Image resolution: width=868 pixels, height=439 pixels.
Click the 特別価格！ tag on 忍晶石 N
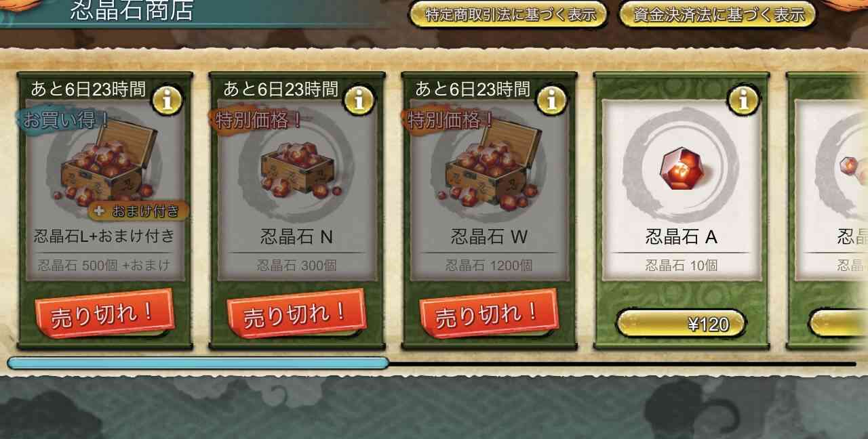pyautogui.click(x=258, y=120)
